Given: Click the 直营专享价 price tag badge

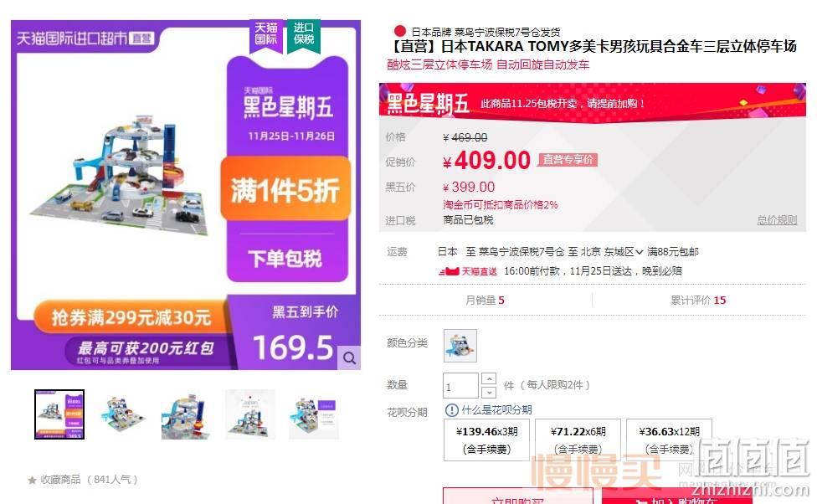Looking at the screenshot, I should [x=568, y=159].
